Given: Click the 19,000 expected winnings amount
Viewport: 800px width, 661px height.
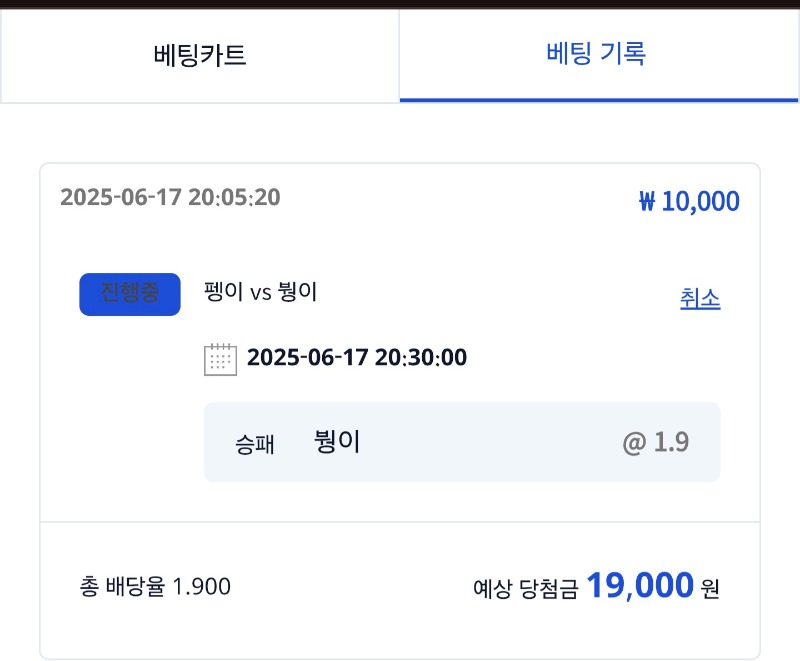Looking at the screenshot, I should 640,585.
